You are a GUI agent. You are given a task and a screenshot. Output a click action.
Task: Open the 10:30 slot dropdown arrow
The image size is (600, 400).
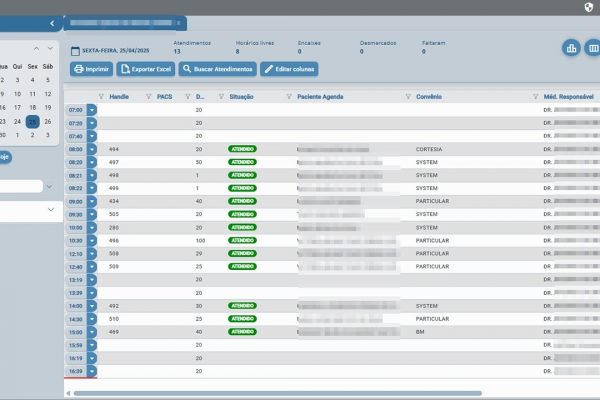[x=92, y=240]
